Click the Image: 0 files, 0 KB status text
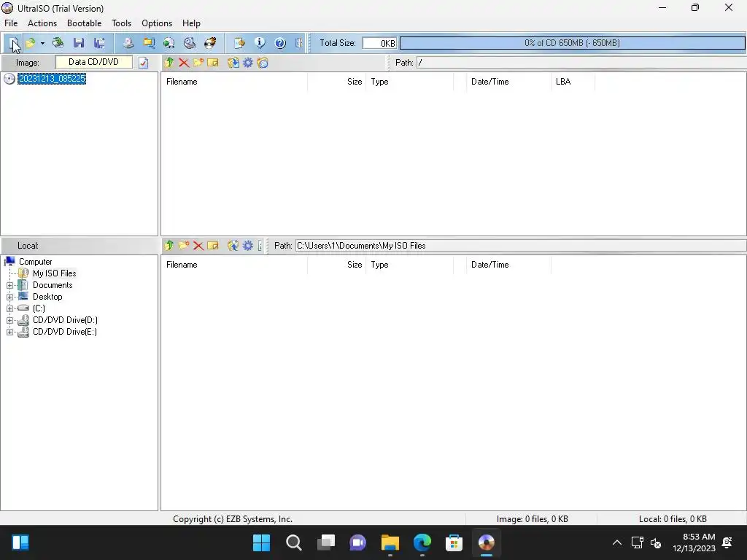747x560 pixels. tap(532, 519)
